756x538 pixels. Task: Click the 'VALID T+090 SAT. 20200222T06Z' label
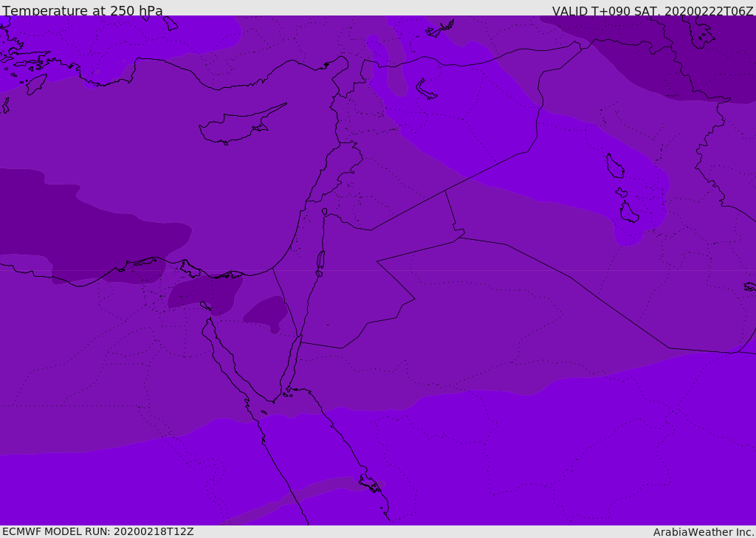click(653, 11)
